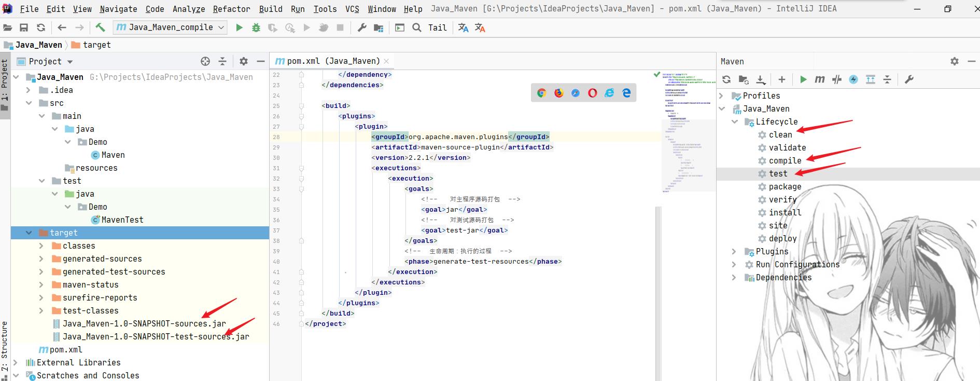Screen dimensions: 980x381
Task: Collapse the src folder arrow
Action: tap(29, 103)
